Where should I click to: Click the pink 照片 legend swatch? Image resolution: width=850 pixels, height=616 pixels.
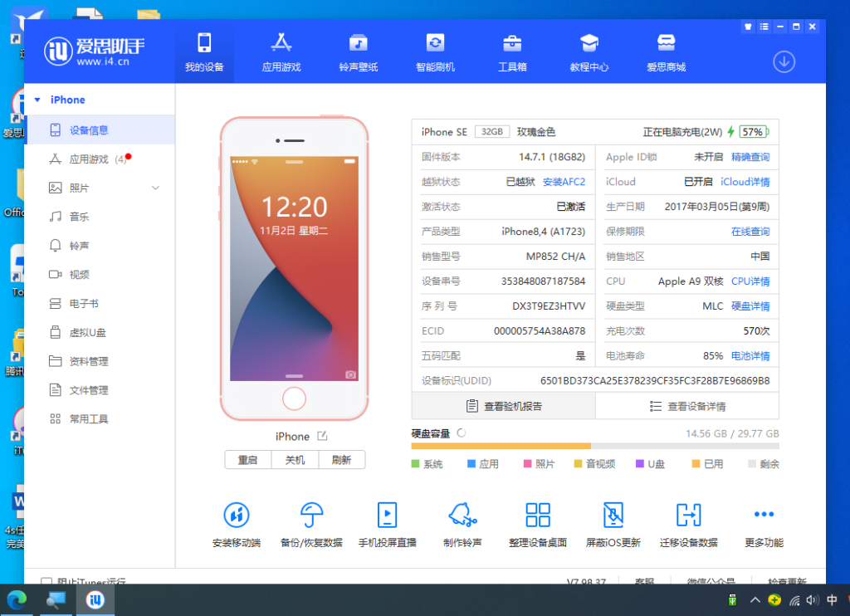(x=527, y=463)
